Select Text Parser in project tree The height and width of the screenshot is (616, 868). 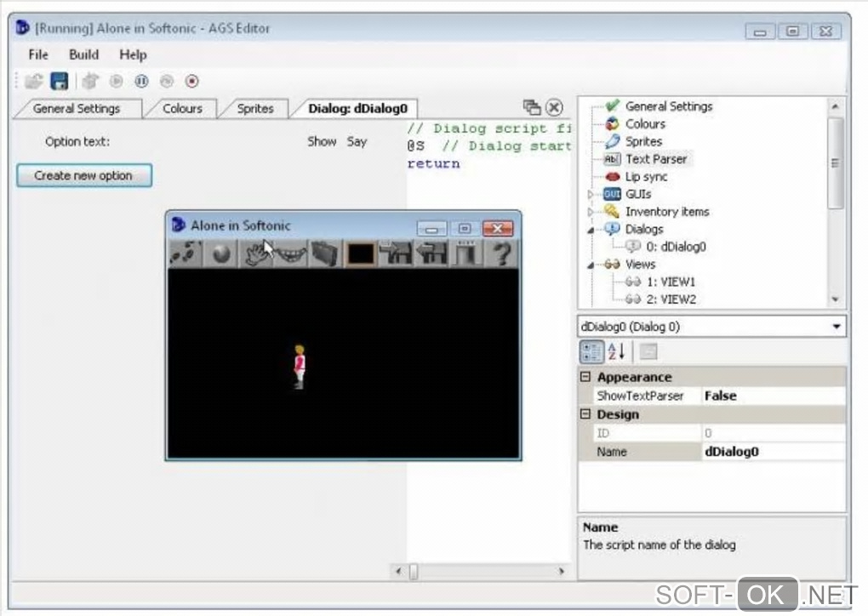tap(656, 159)
